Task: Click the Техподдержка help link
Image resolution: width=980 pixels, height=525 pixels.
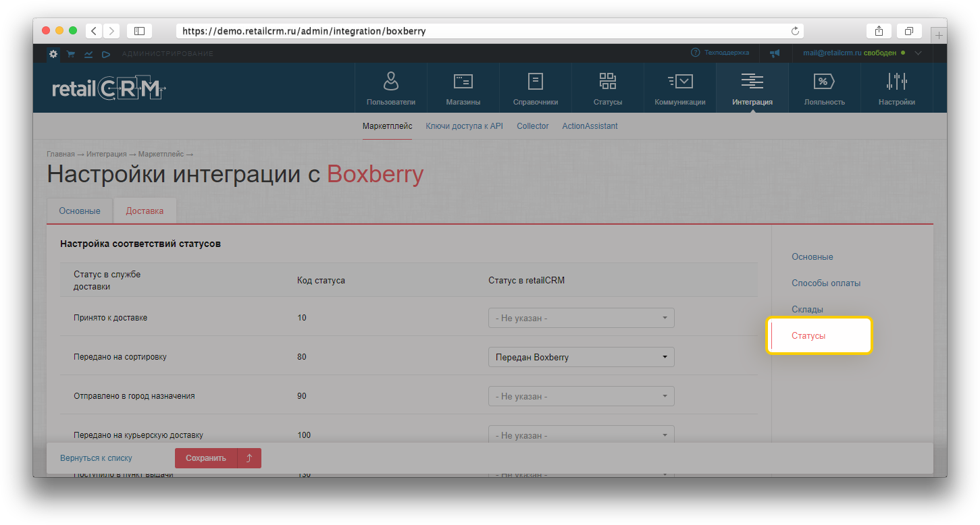Action: [x=720, y=53]
